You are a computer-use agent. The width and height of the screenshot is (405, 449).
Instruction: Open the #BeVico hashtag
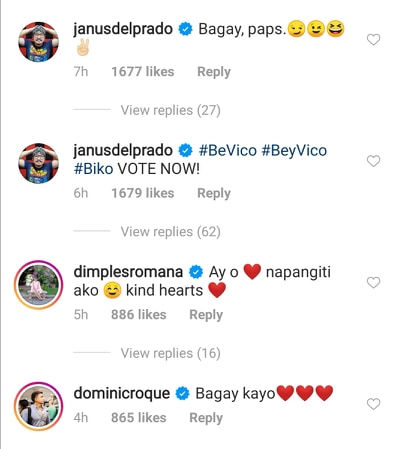point(228,150)
